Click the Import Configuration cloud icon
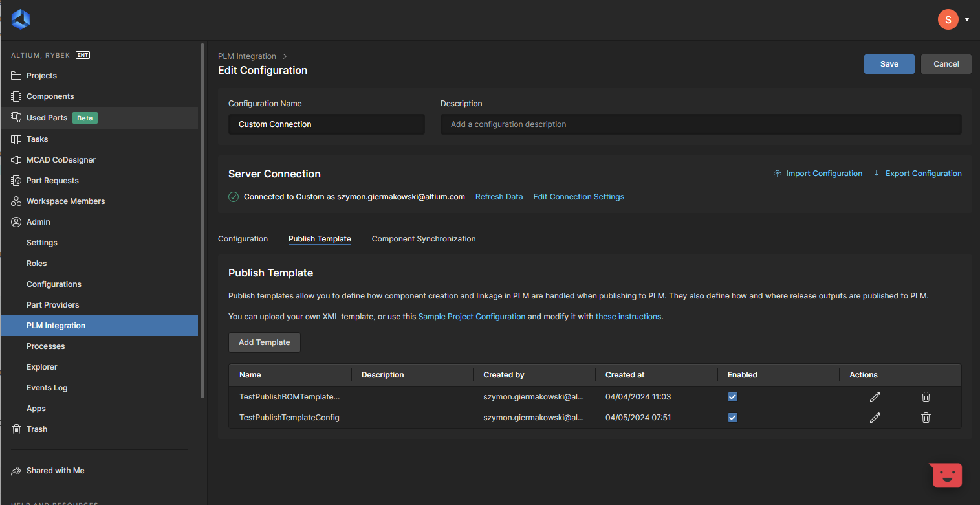The width and height of the screenshot is (980, 505). click(778, 174)
